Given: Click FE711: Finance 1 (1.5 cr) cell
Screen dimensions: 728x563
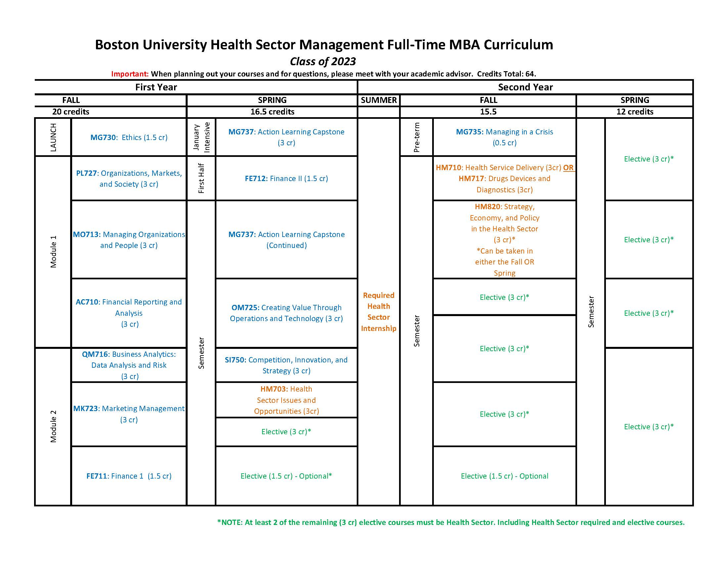Looking at the screenshot, I should (129, 476).
